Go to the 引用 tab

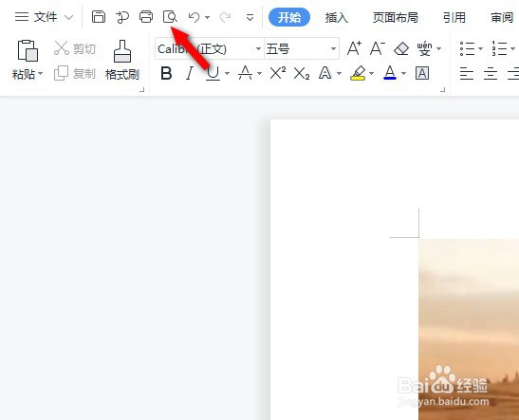(x=454, y=17)
